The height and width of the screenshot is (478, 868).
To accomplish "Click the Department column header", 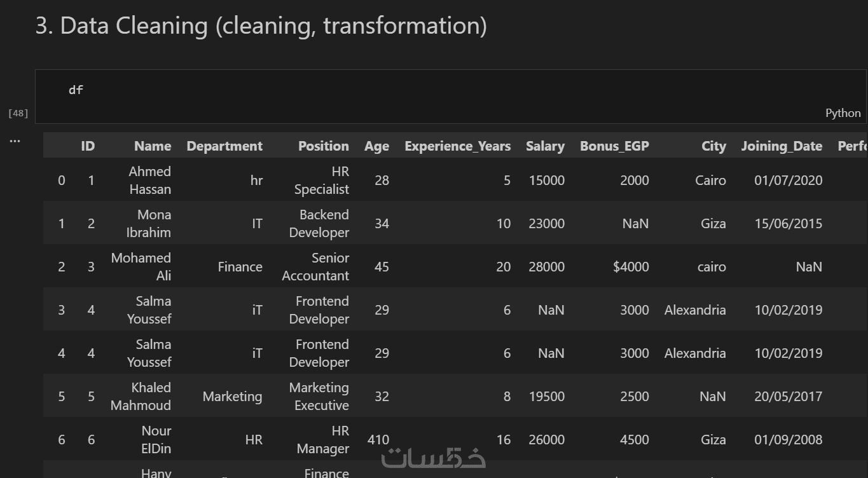I will 224,146.
